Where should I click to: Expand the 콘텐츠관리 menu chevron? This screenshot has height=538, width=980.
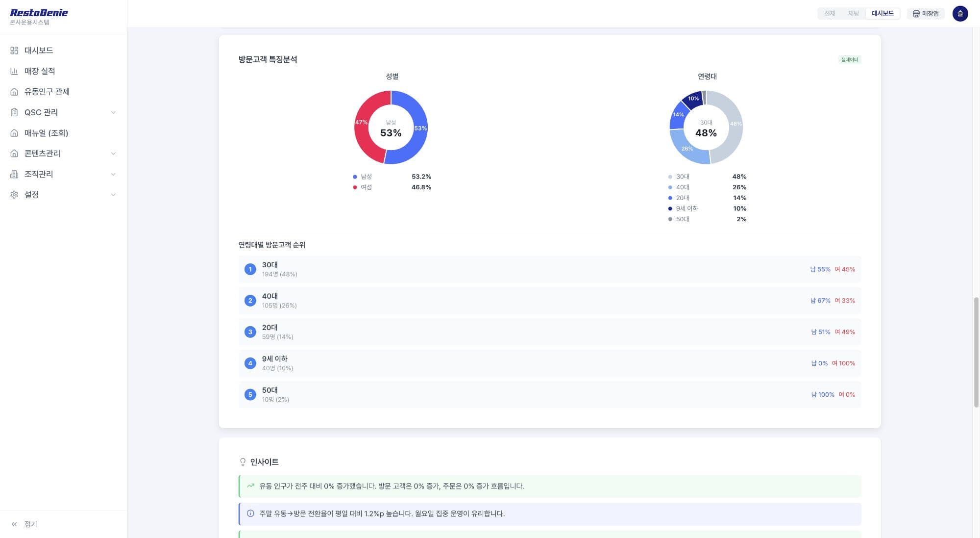(x=113, y=154)
